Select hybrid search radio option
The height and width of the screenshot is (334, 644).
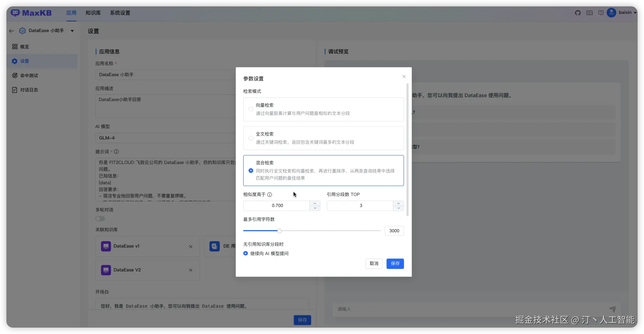(x=251, y=171)
